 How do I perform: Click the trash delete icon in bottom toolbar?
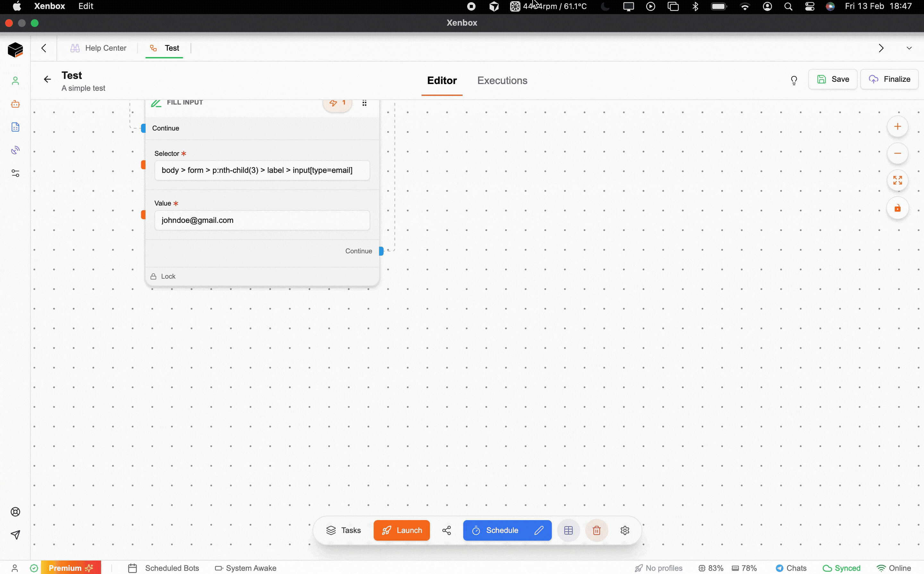click(x=597, y=530)
